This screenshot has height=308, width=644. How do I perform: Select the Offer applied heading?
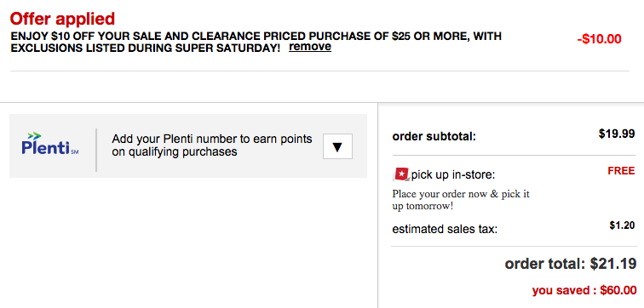[x=62, y=19]
